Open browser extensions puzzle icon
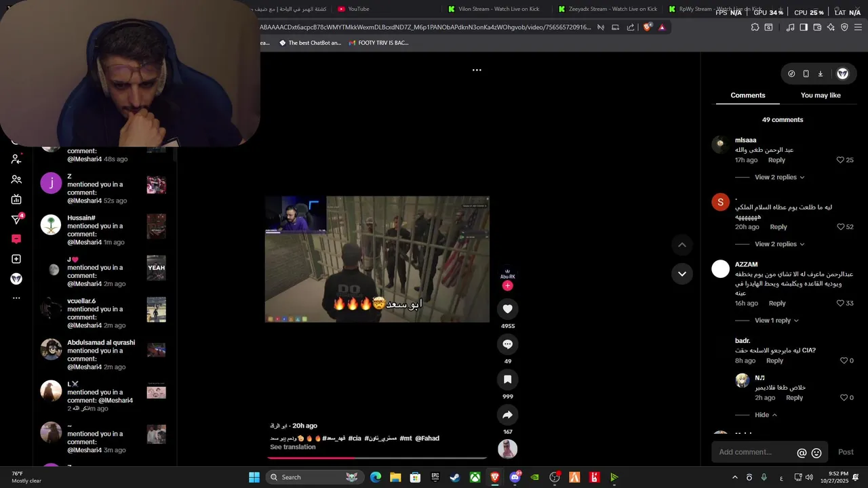Screen dimensions: 868x488 point(755,27)
